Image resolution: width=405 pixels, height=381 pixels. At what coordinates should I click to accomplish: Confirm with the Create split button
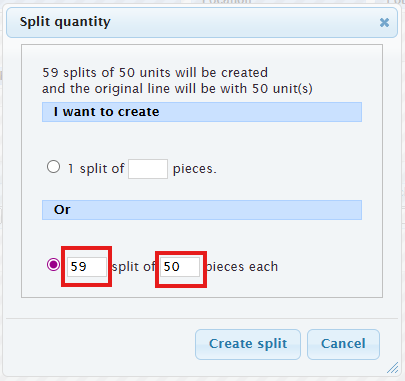pyautogui.click(x=248, y=344)
